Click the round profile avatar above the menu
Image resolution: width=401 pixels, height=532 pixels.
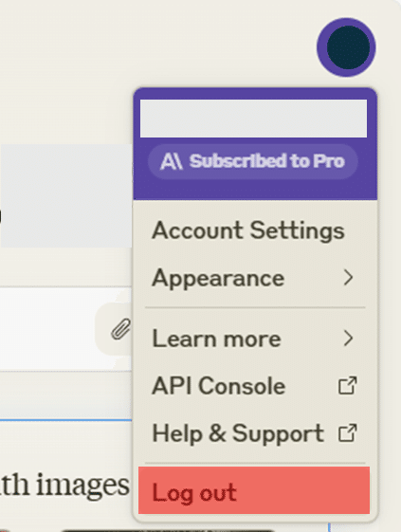[x=346, y=47]
